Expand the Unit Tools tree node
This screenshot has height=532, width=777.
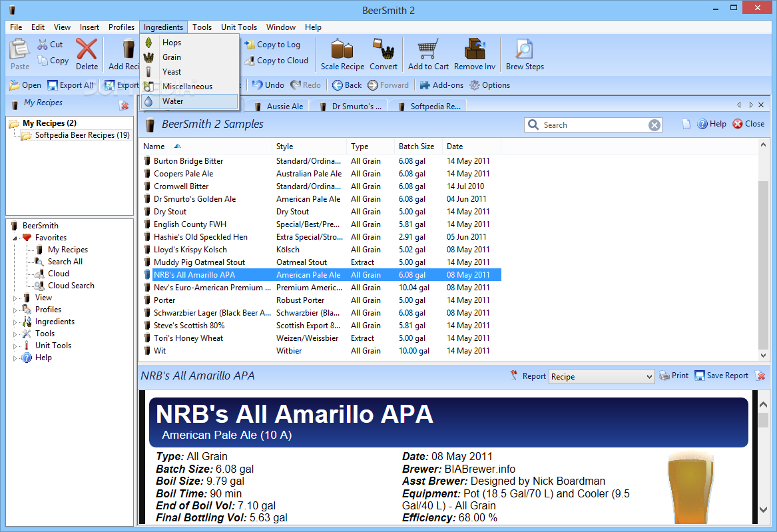pyautogui.click(x=15, y=346)
